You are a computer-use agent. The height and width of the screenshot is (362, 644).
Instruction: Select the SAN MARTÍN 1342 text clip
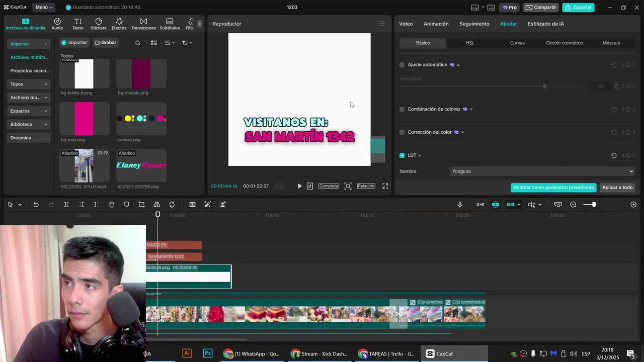click(x=174, y=257)
